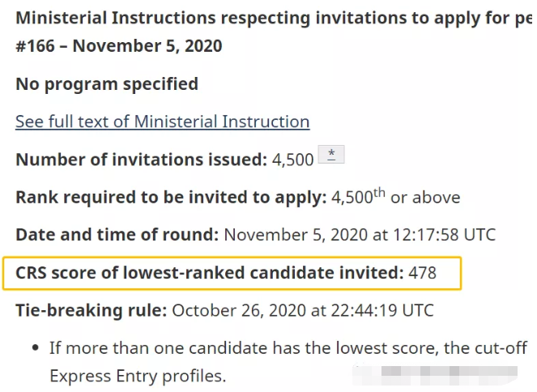Click the CRS score value 478
537x392 pixels.
point(422,273)
